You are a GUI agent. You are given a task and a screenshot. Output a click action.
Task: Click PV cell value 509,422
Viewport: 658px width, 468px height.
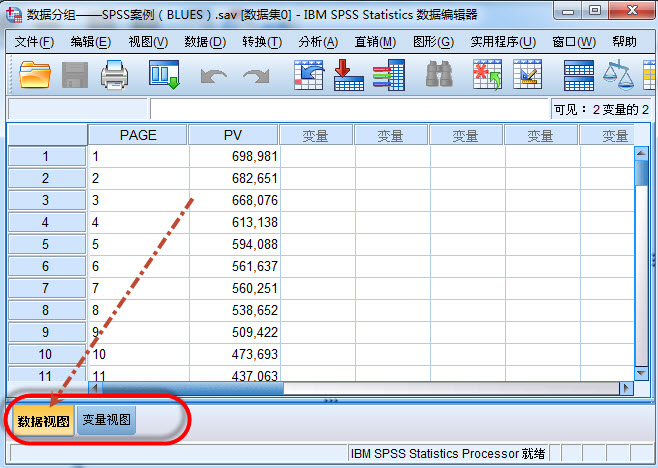(x=235, y=332)
